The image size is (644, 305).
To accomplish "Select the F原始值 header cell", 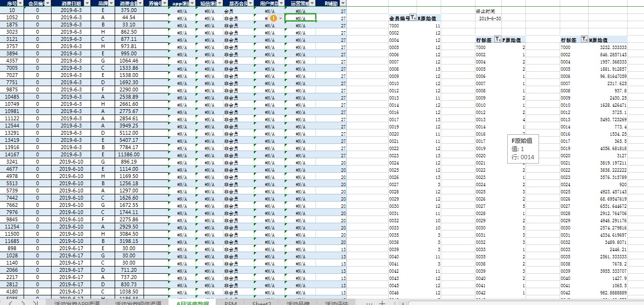I will 514,39.
